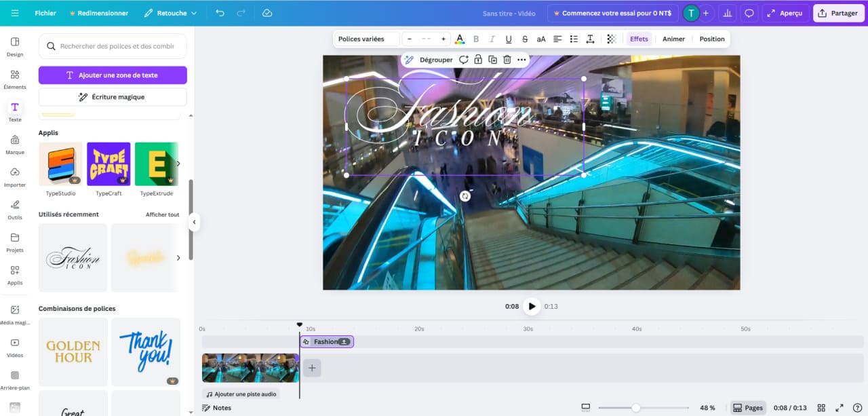Select the text color tool
The image size is (868, 416).
coord(460,39)
